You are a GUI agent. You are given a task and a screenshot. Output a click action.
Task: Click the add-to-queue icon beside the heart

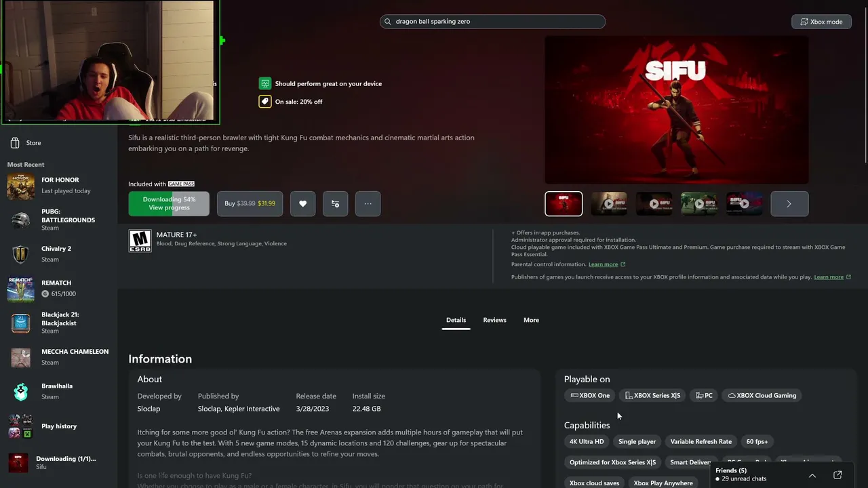pos(335,203)
